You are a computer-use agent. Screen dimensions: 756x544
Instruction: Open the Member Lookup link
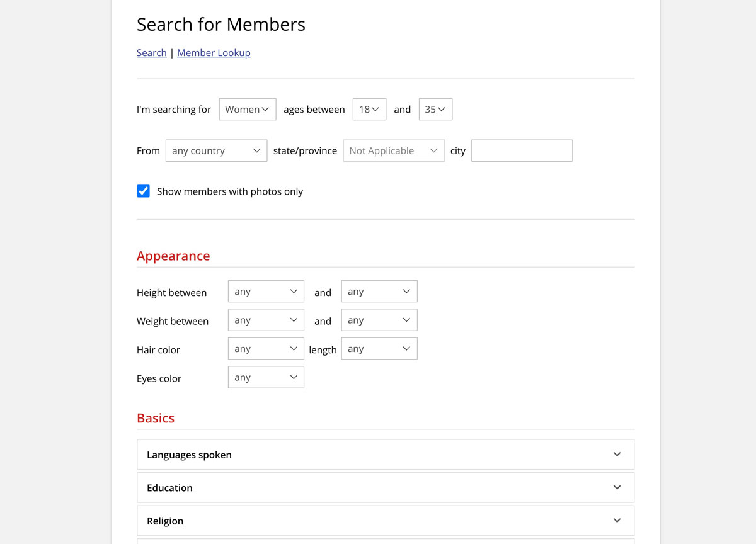(x=214, y=52)
